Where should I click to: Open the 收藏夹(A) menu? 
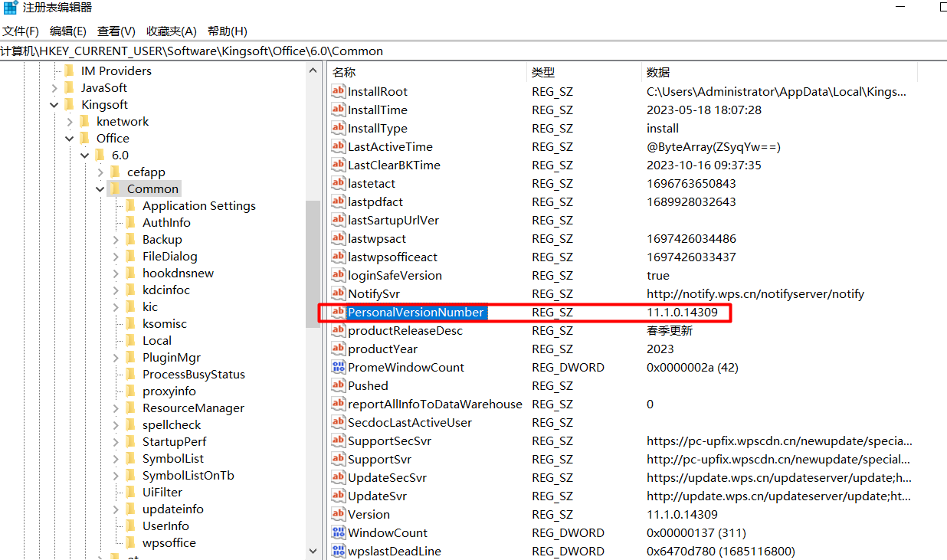point(172,31)
